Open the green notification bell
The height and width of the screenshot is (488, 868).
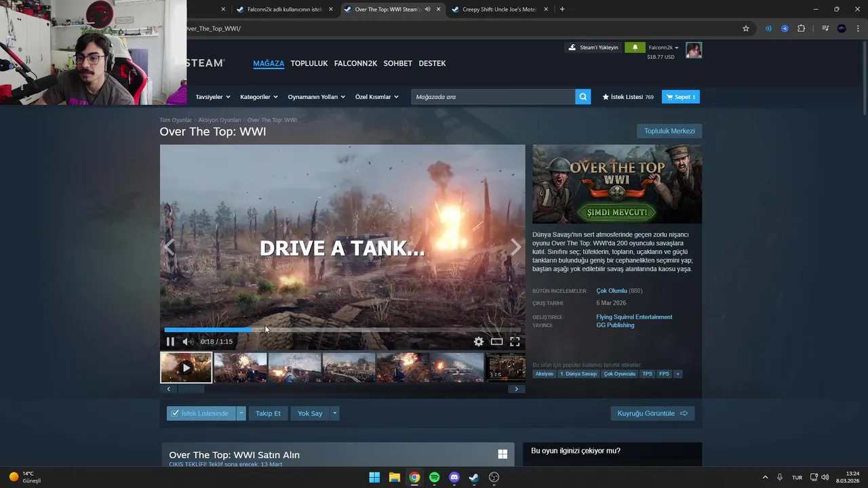click(x=635, y=47)
